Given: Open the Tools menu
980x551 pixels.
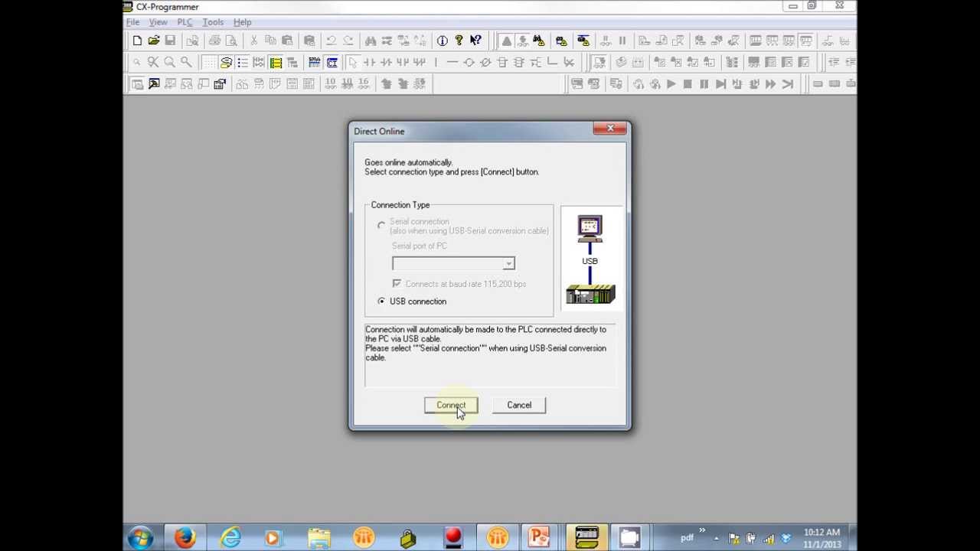Looking at the screenshot, I should (x=213, y=22).
